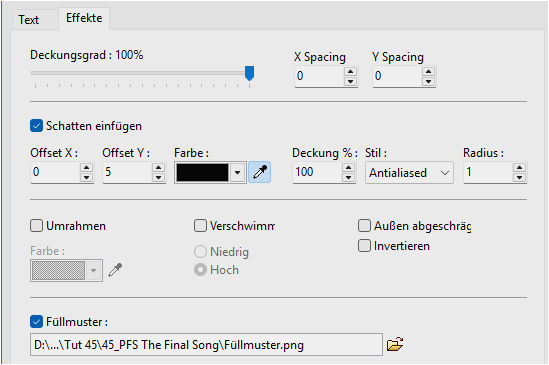Browse for a fill pattern file via folder icon

point(395,344)
